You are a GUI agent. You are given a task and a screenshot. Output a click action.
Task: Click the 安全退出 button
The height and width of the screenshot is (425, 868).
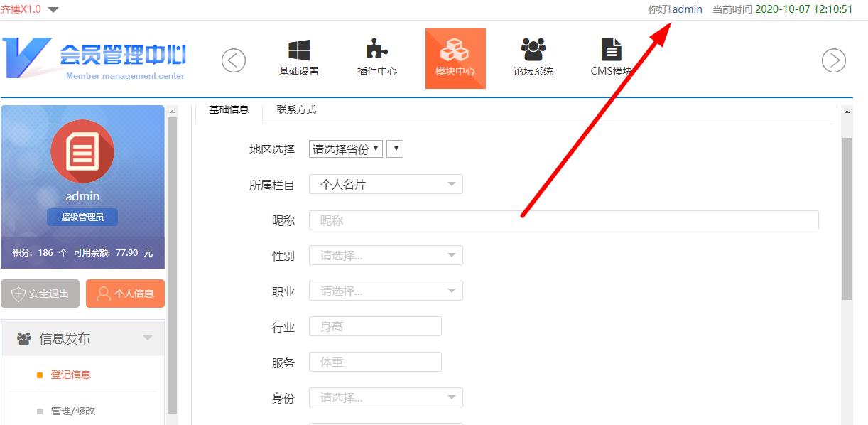pos(40,294)
